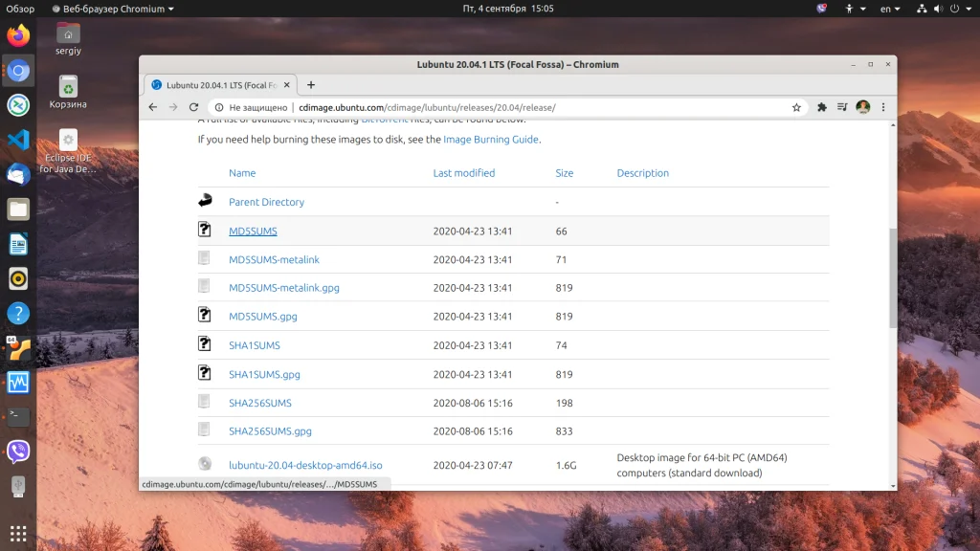Viewport: 980px width, 551px height.
Task: Open the Image Burning Guide link
Action: tap(491, 140)
